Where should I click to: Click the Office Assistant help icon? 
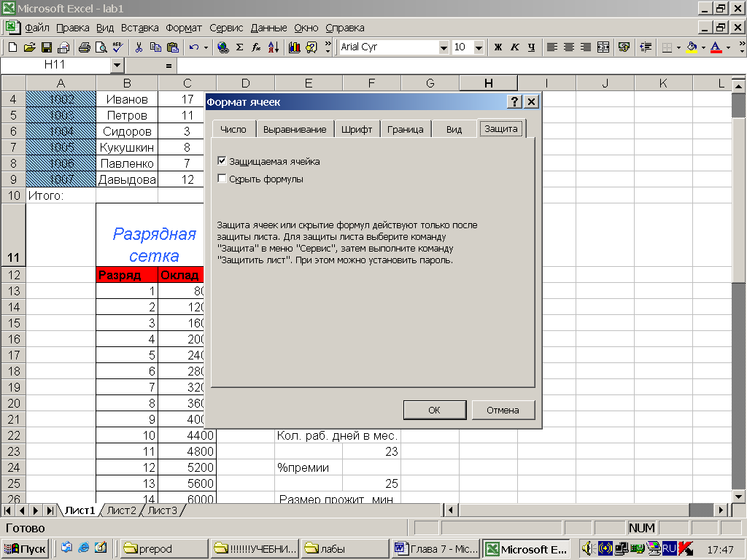click(x=311, y=47)
